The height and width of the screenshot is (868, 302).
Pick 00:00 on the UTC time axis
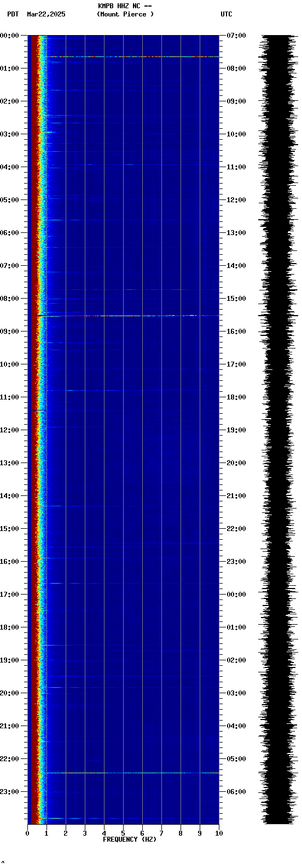tap(236, 595)
